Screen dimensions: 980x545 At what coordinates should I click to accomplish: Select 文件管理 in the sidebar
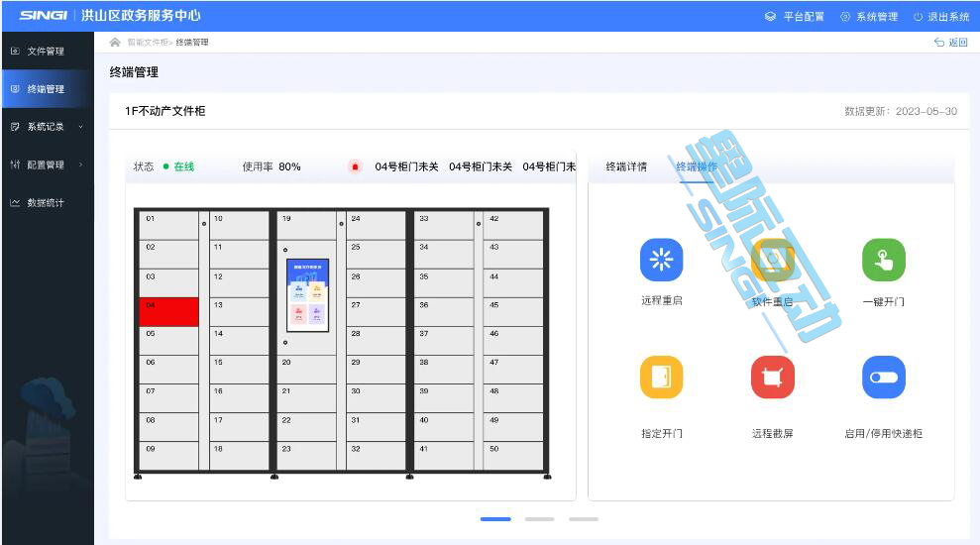47,52
